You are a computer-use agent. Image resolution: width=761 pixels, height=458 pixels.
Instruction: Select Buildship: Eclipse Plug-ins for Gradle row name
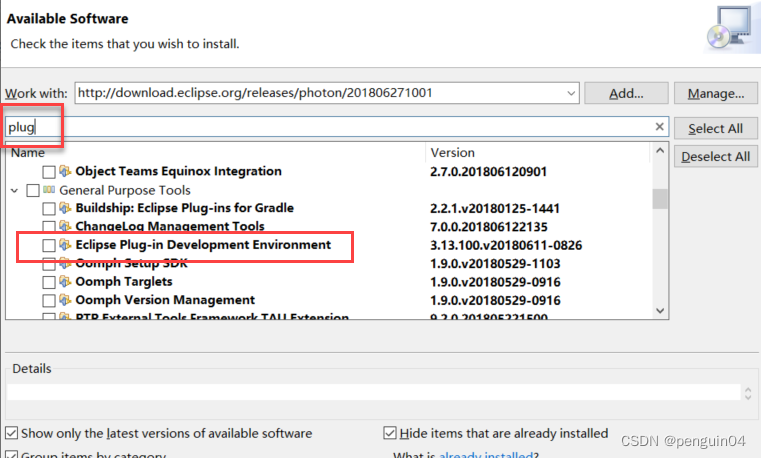coord(184,208)
